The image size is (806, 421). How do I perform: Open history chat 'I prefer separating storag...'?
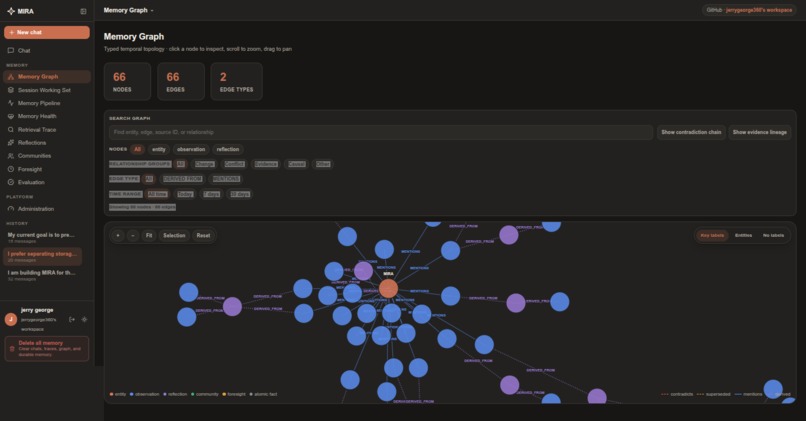[x=43, y=257]
